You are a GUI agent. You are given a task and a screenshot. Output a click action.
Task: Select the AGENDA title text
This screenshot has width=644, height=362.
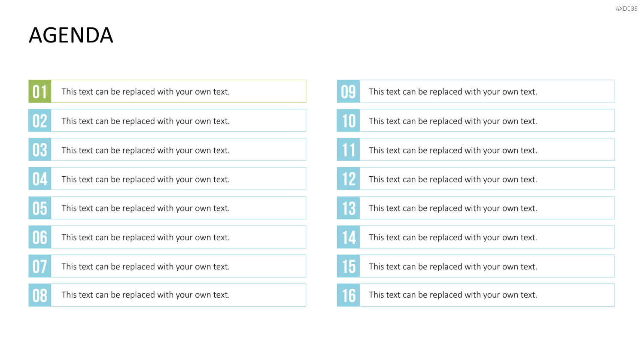coord(71,35)
